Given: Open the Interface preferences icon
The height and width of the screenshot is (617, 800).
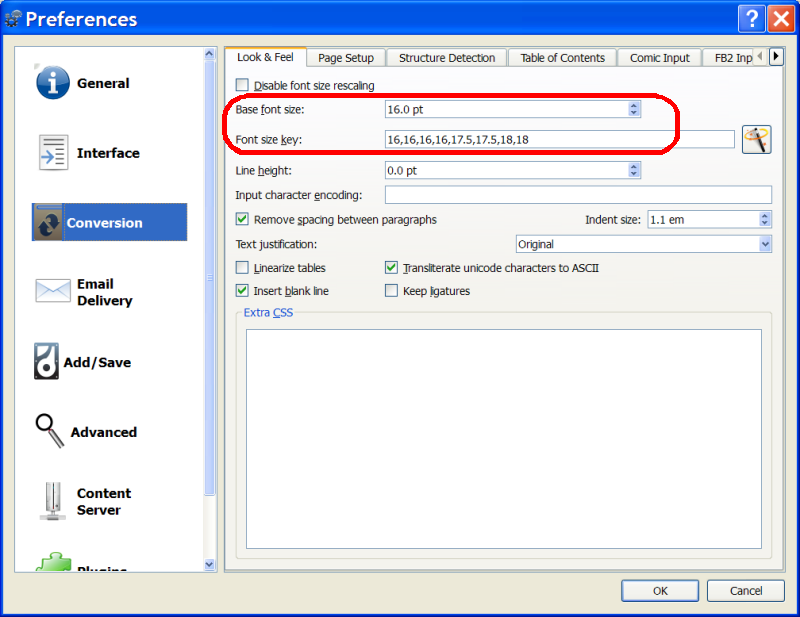Looking at the screenshot, I should tap(53, 152).
